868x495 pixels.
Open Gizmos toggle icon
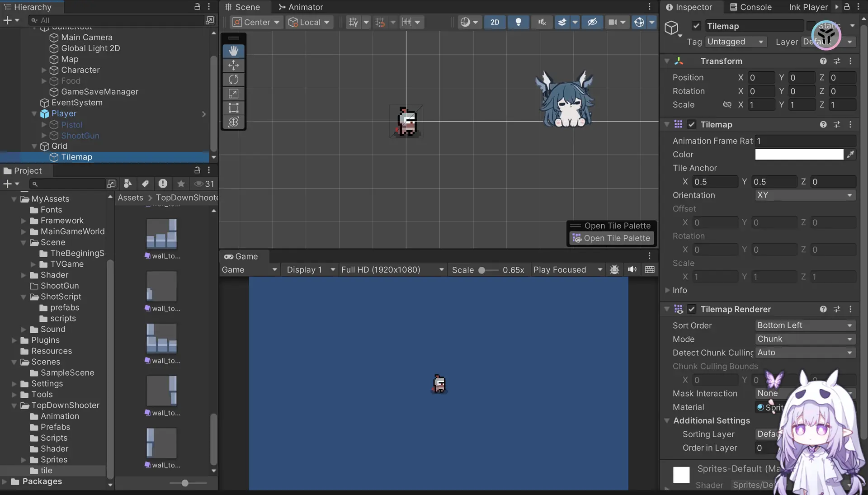[x=639, y=22]
